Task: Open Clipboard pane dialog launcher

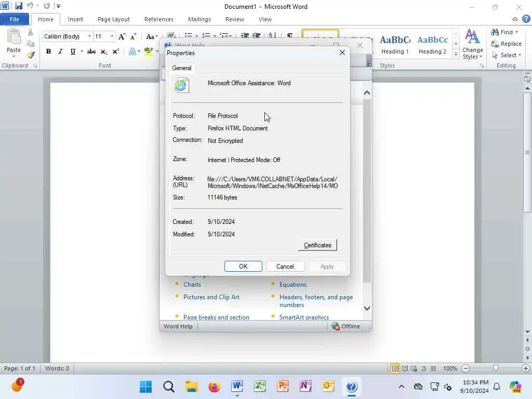Action: [35, 66]
